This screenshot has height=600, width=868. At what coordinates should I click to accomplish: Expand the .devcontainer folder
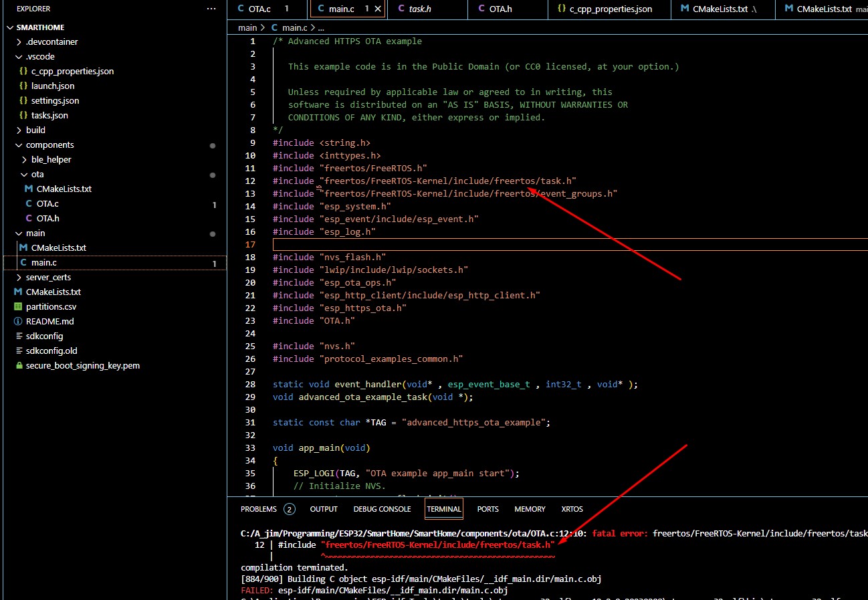pyautogui.click(x=18, y=41)
